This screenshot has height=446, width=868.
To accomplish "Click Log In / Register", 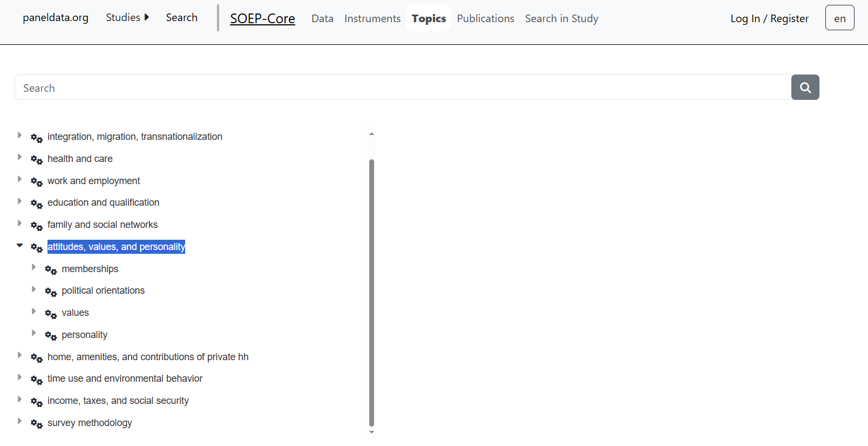I will 769,18.
